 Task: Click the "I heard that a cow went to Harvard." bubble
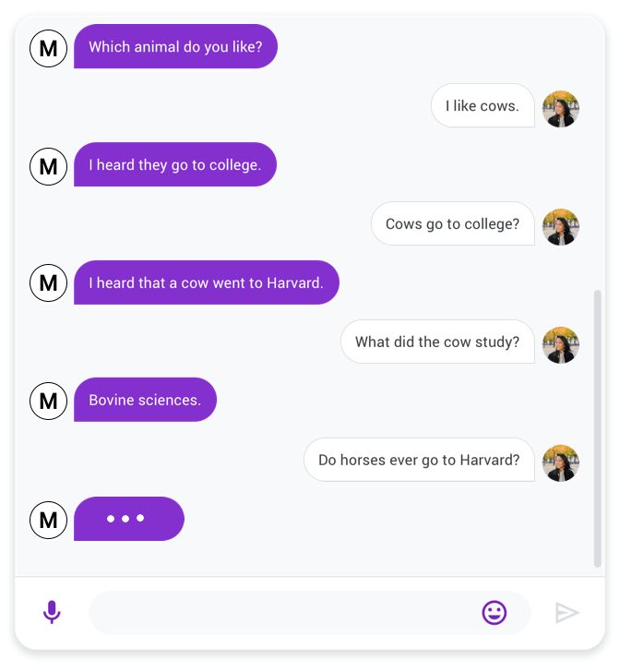pos(206,282)
